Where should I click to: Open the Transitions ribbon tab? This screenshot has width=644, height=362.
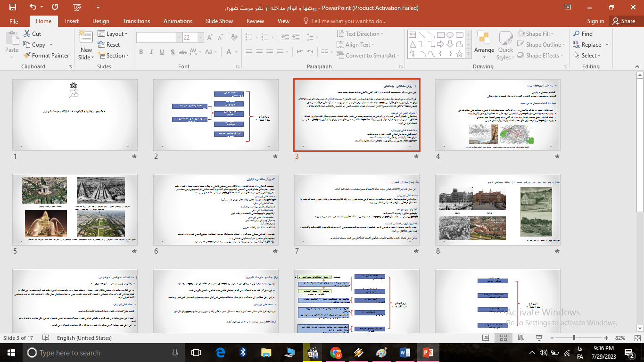point(136,21)
